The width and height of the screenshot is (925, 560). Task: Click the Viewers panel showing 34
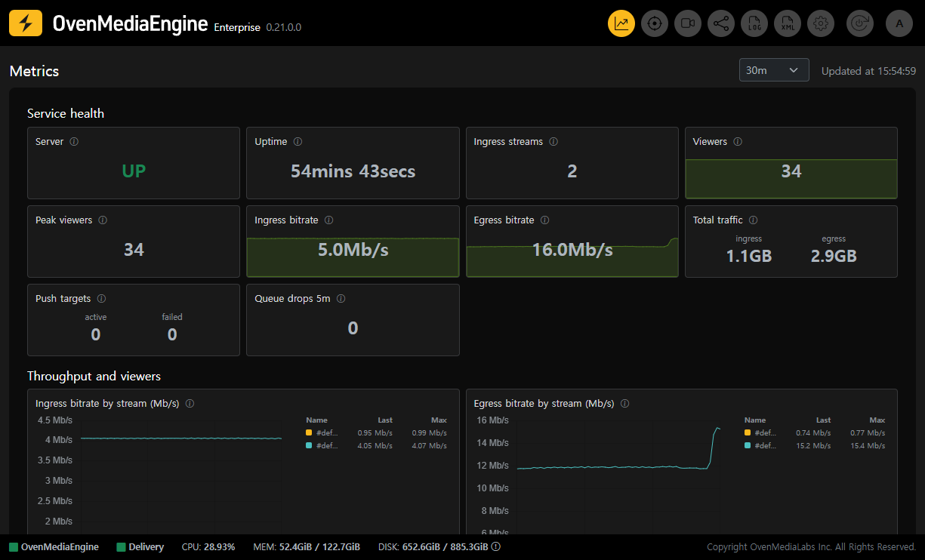point(791,163)
